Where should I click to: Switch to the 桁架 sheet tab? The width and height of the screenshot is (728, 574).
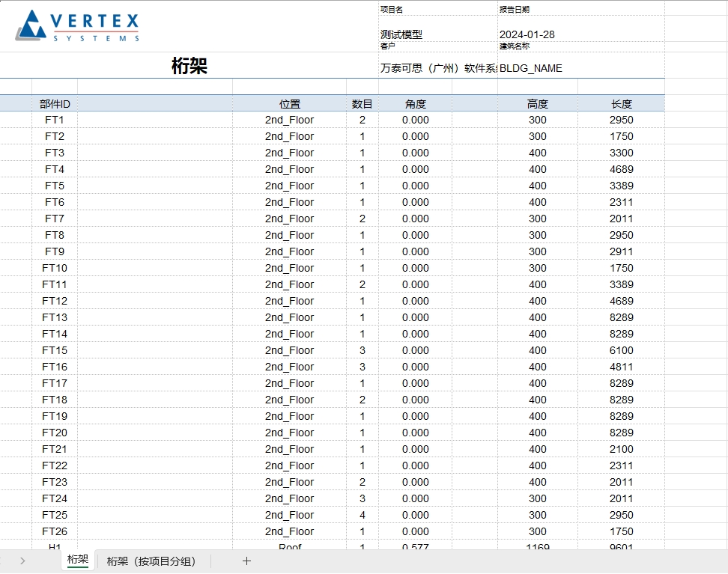[x=78, y=560]
